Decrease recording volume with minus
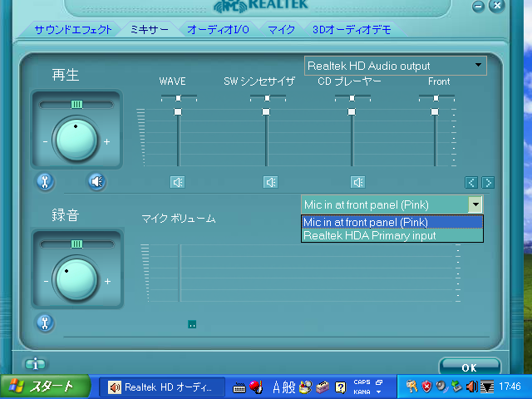 coord(46,281)
